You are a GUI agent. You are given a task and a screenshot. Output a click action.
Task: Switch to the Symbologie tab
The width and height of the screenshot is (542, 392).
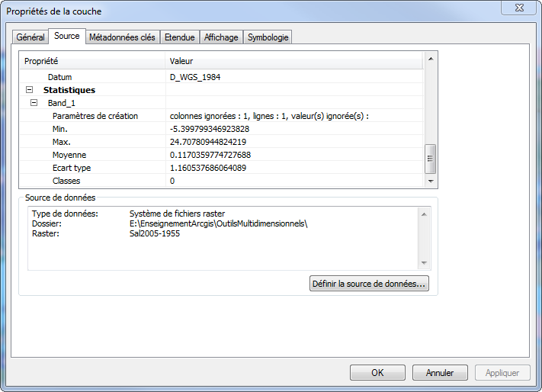(268, 37)
